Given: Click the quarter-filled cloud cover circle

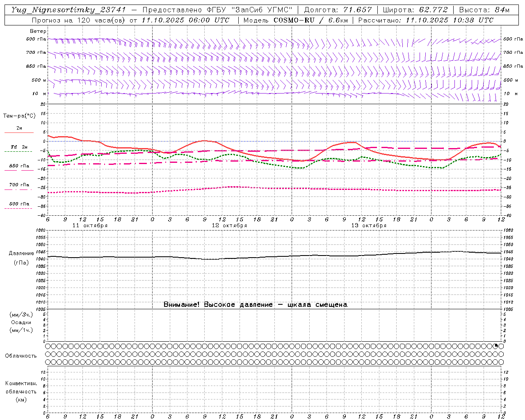Looking at the screenshot, I should 495,346.
